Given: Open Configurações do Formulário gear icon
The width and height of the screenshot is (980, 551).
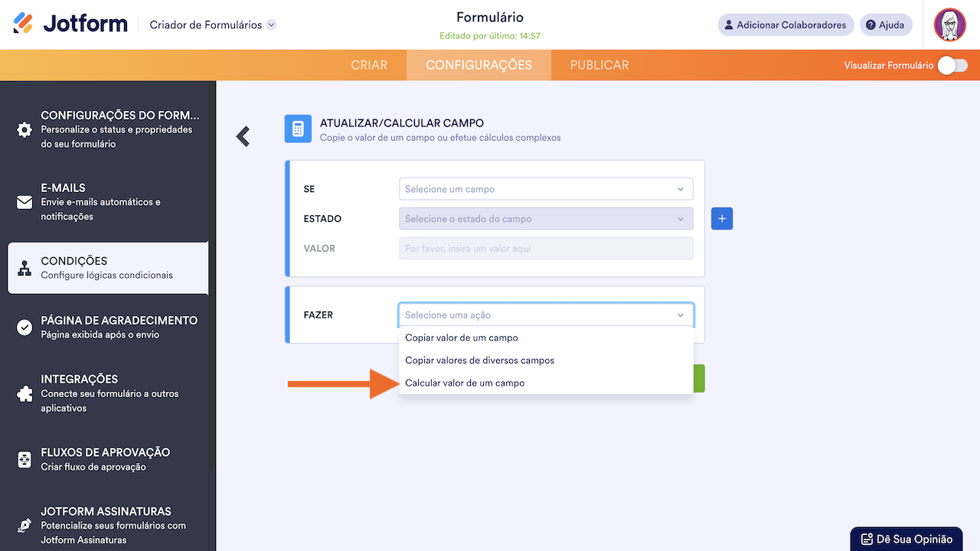Looking at the screenshot, I should (x=24, y=129).
